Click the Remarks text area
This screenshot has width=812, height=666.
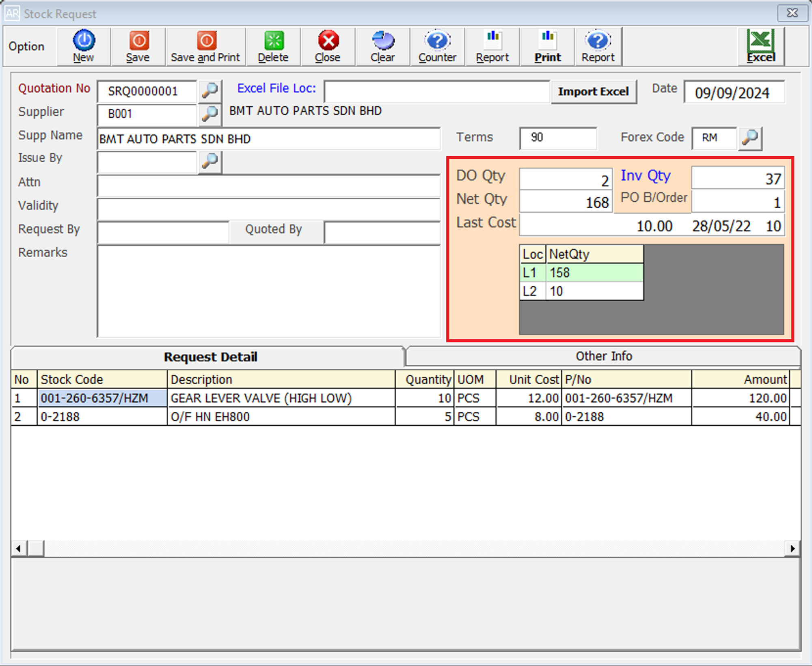(269, 291)
